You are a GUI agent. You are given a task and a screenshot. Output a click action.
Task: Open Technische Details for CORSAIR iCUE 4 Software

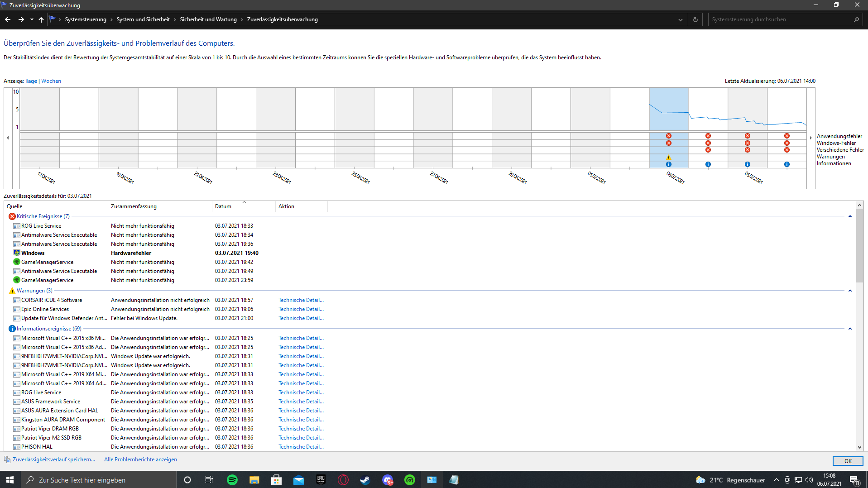[x=301, y=300]
